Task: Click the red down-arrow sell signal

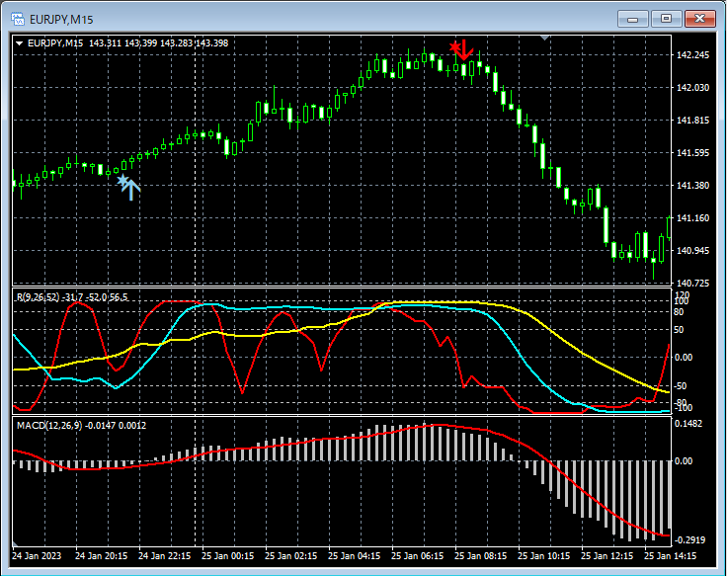Action: pyautogui.click(x=464, y=50)
